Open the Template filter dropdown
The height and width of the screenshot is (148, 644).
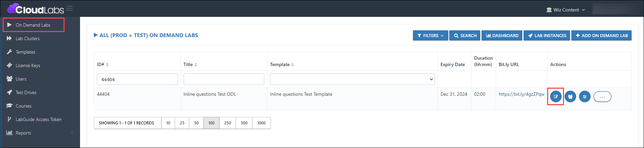(x=352, y=79)
